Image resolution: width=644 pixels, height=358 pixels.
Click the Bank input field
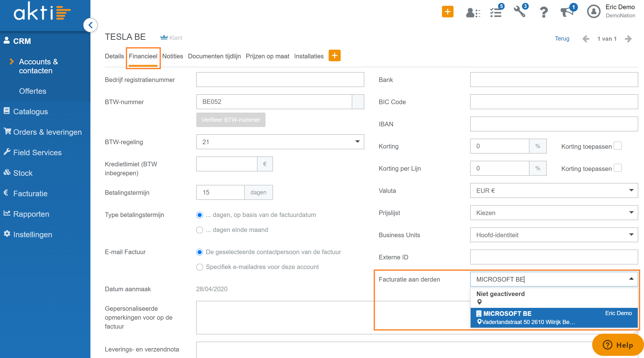(x=554, y=80)
